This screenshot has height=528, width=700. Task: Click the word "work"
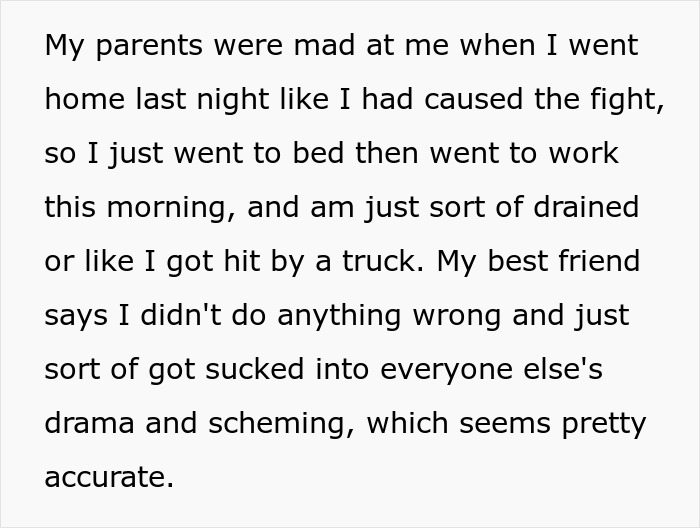coord(581,154)
